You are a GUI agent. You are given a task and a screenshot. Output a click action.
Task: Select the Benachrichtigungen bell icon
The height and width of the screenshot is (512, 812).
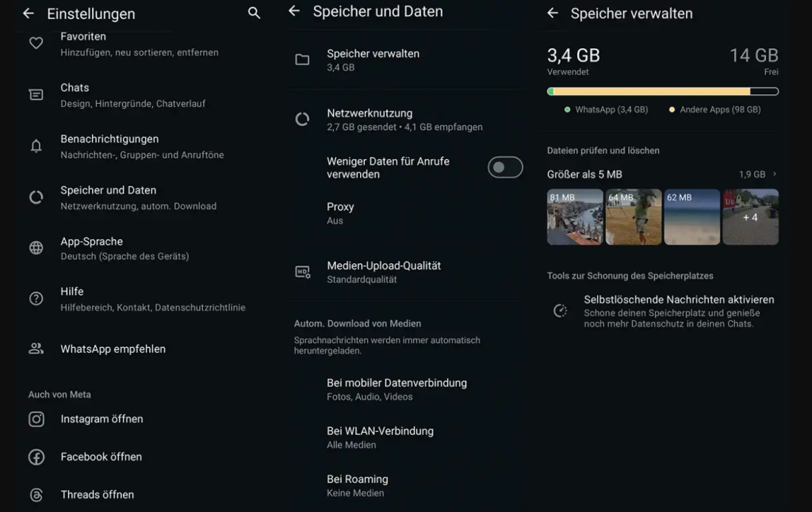click(x=36, y=147)
